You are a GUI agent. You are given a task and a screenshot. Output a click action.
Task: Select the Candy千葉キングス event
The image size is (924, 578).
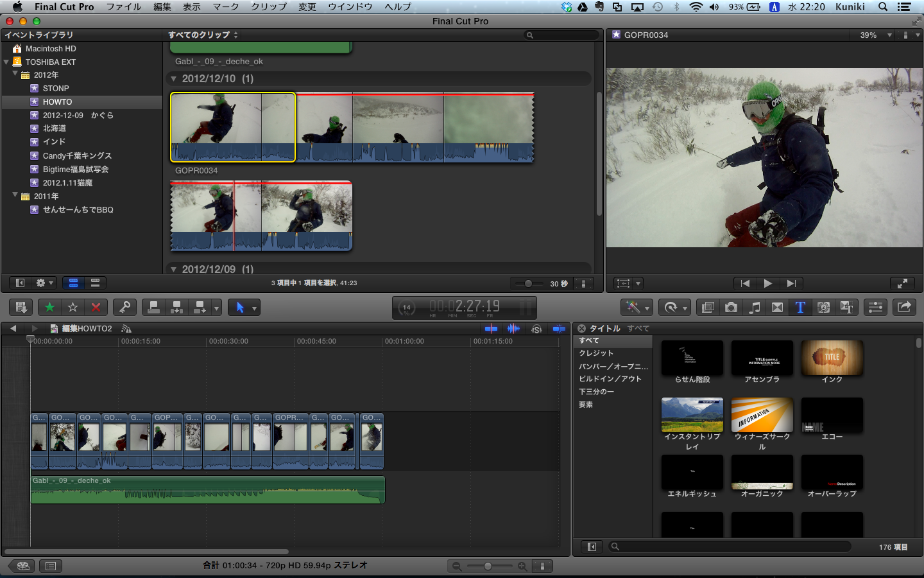[x=77, y=155]
